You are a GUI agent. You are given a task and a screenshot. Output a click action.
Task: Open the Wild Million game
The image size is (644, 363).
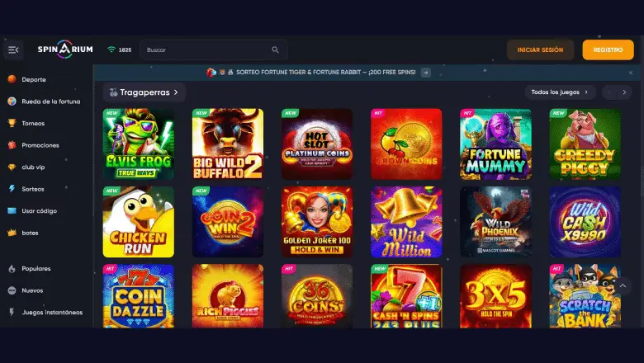tap(406, 222)
